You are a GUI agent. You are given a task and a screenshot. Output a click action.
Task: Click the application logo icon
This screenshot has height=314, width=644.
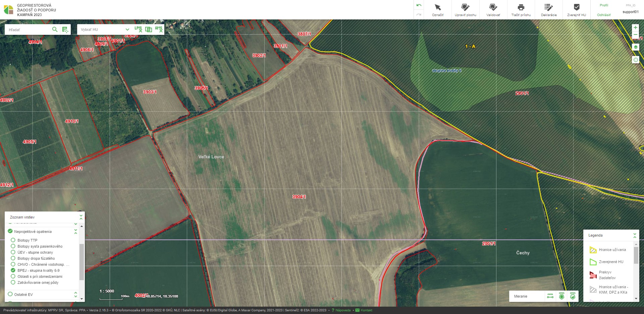click(x=8, y=10)
